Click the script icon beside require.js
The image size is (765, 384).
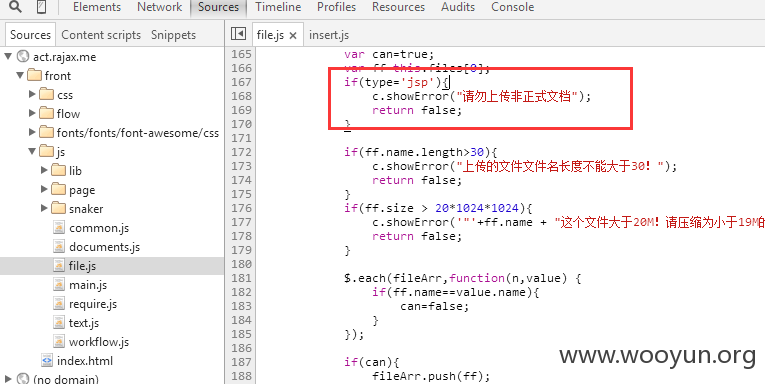click(x=59, y=303)
